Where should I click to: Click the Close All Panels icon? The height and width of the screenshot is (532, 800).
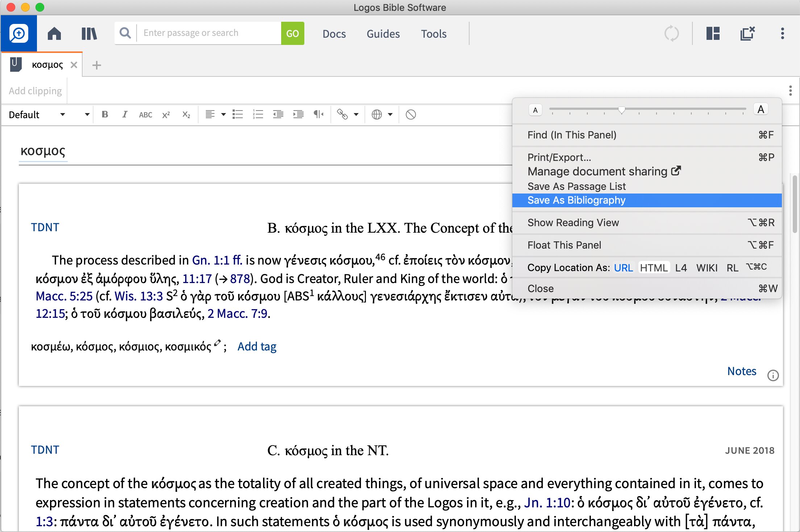pyautogui.click(x=747, y=34)
